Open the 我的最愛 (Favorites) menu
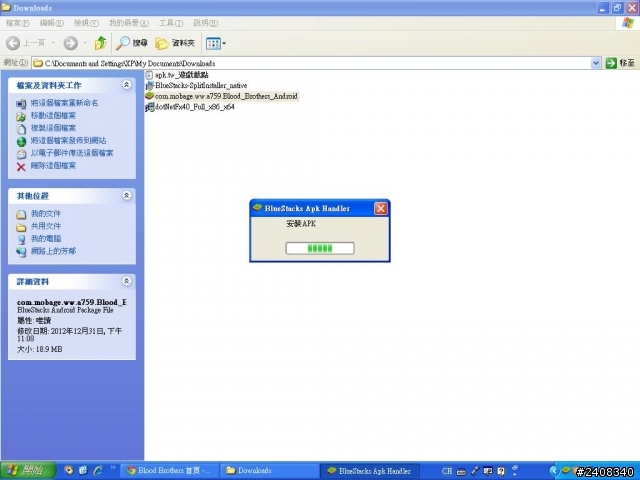 [129, 23]
